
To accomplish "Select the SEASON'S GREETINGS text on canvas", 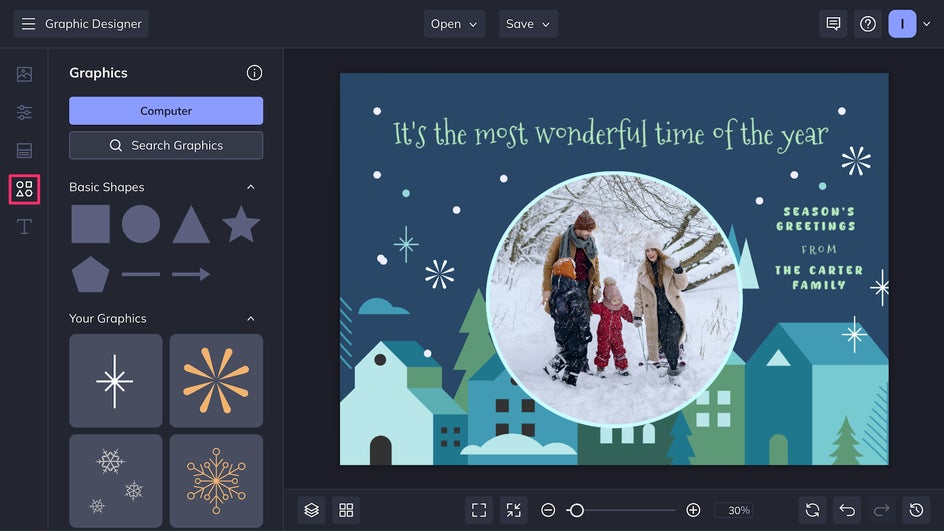I will (x=816, y=219).
